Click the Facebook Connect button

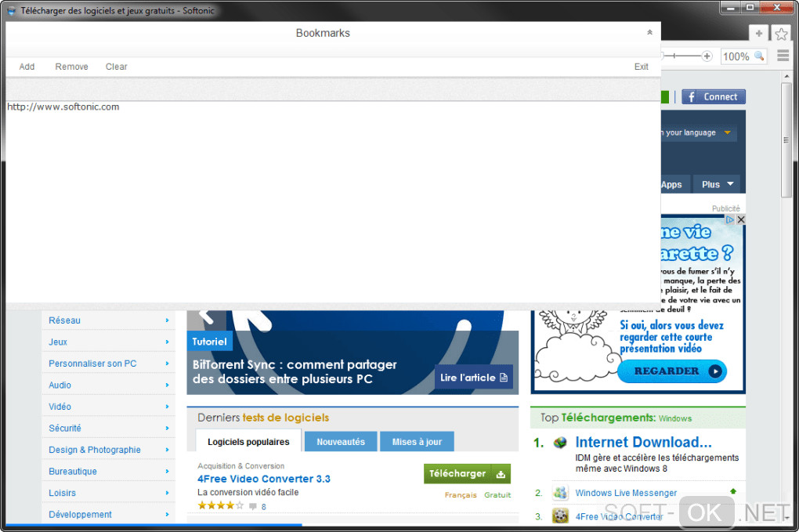[714, 97]
